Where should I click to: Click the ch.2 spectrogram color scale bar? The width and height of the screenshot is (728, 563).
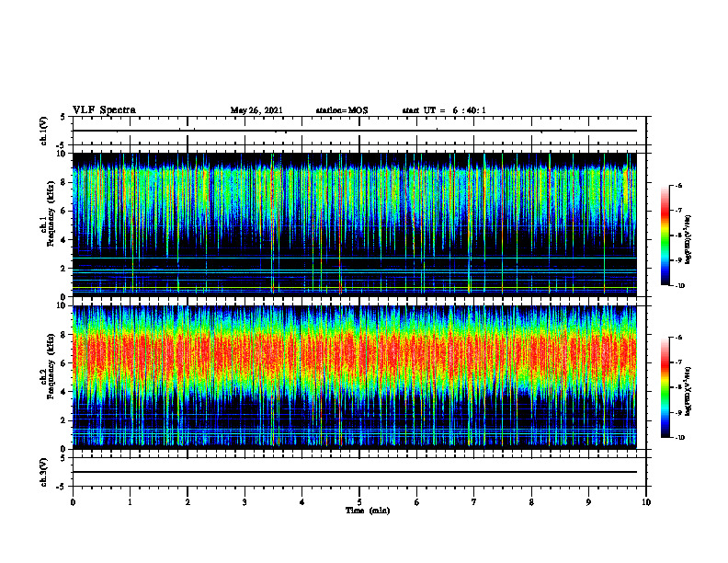pos(665,387)
